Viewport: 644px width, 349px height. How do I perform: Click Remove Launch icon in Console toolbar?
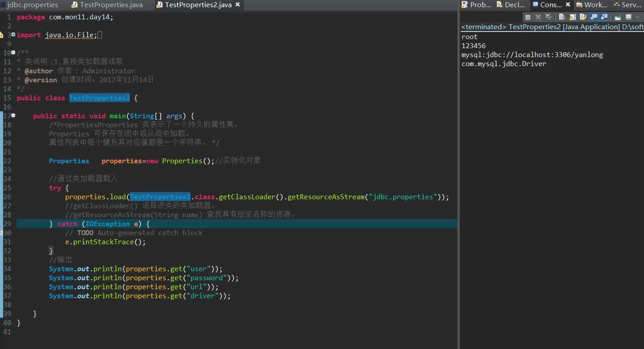coord(538,17)
